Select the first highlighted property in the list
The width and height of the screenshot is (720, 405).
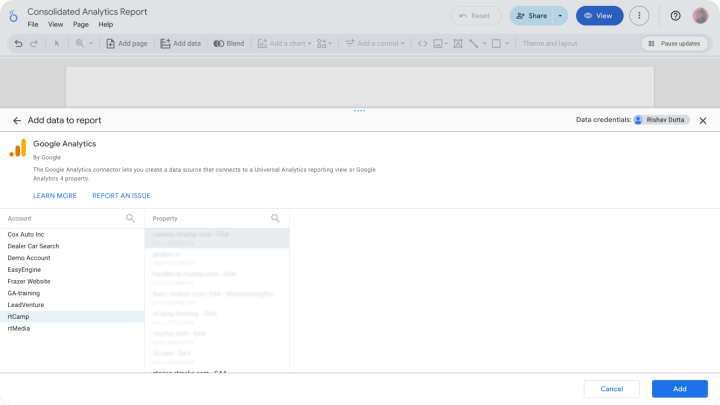tap(217, 238)
